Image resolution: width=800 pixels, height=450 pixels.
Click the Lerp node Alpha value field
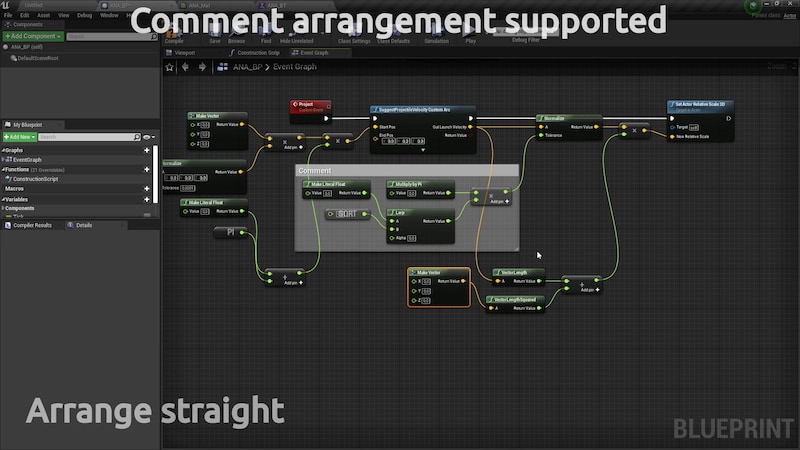(x=411, y=238)
